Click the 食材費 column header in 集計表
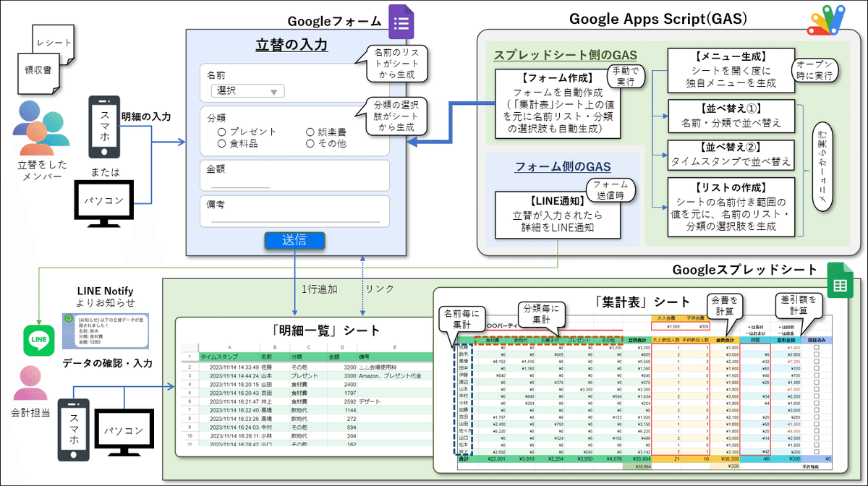This screenshot has width=868, height=486. click(x=492, y=340)
